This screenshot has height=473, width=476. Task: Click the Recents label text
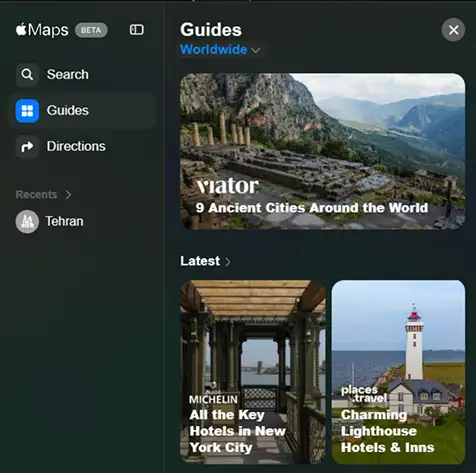(36, 195)
